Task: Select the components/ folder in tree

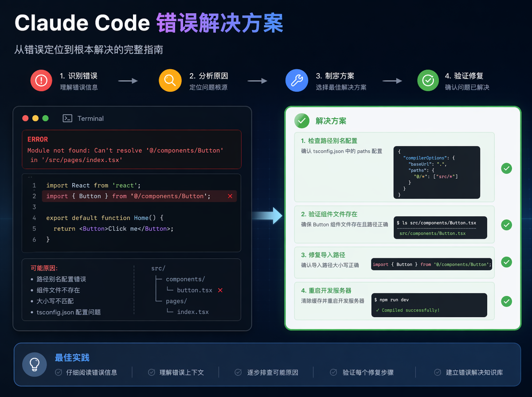Action: 185,279
